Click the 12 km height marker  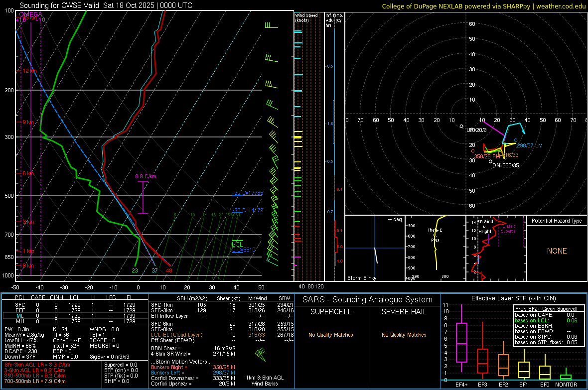coord(30,71)
